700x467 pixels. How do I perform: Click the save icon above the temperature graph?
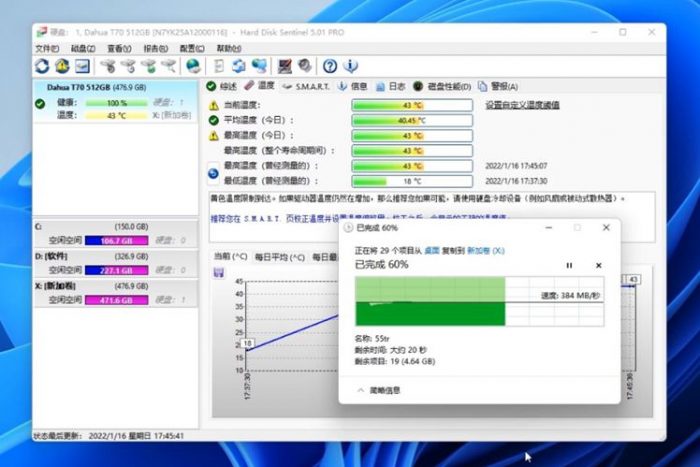click(x=219, y=273)
